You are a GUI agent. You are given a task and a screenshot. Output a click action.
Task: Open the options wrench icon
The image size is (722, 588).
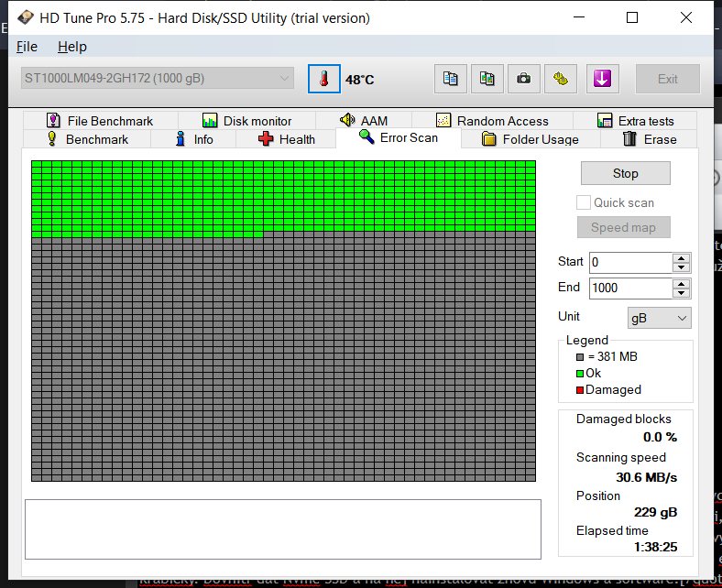pyautogui.click(x=561, y=79)
